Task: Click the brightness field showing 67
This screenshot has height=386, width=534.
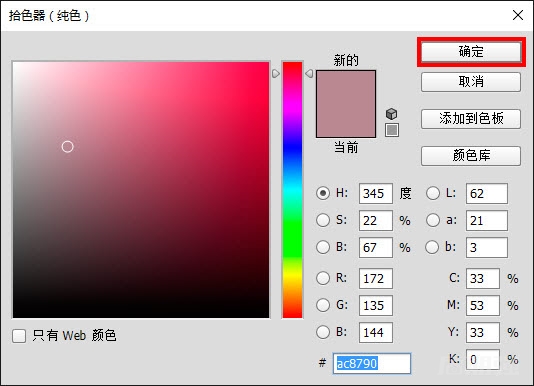Action: pyautogui.click(x=376, y=247)
